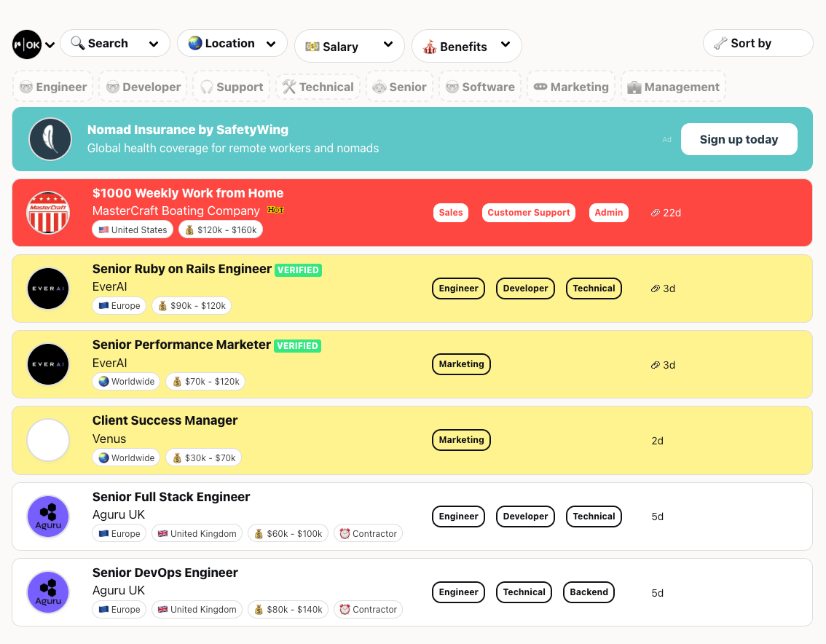Image resolution: width=826 pixels, height=644 pixels.
Task: Open the Salary filter dropdown
Action: tap(350, 47)
